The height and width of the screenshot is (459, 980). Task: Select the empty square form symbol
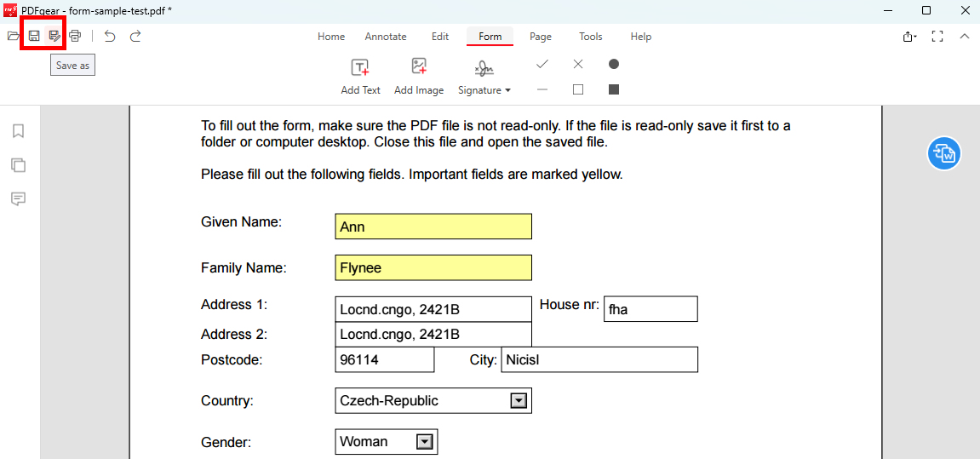(x=578, y=90)
